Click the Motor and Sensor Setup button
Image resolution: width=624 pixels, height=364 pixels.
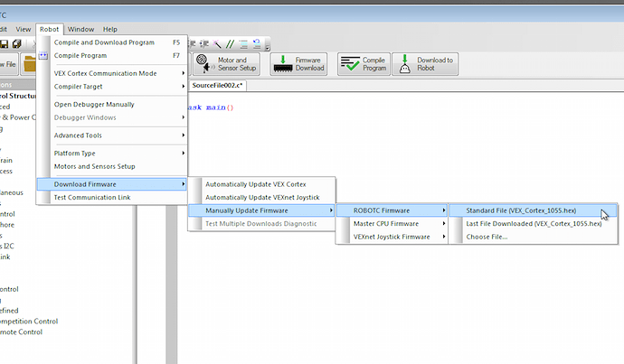pos(226,64)
